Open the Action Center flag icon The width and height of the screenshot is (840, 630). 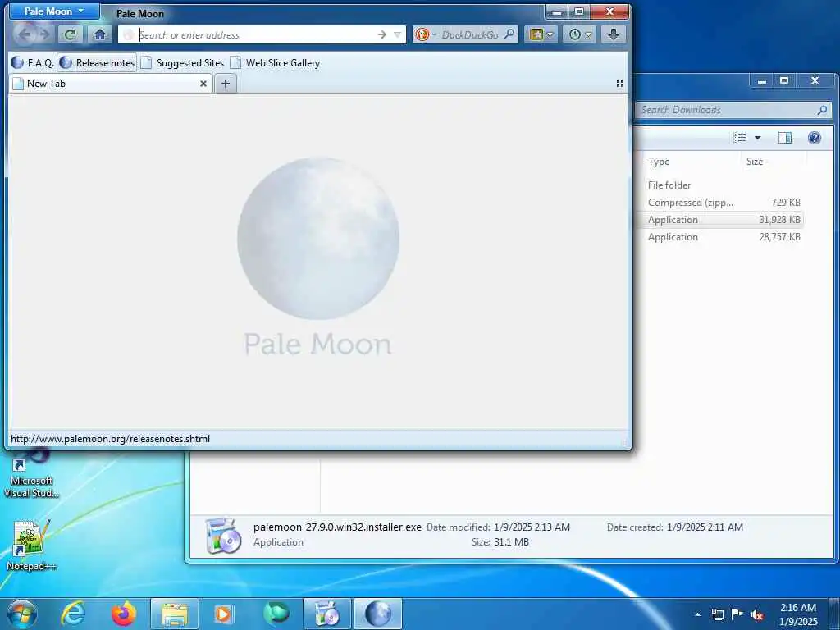(x=737, y=614)
